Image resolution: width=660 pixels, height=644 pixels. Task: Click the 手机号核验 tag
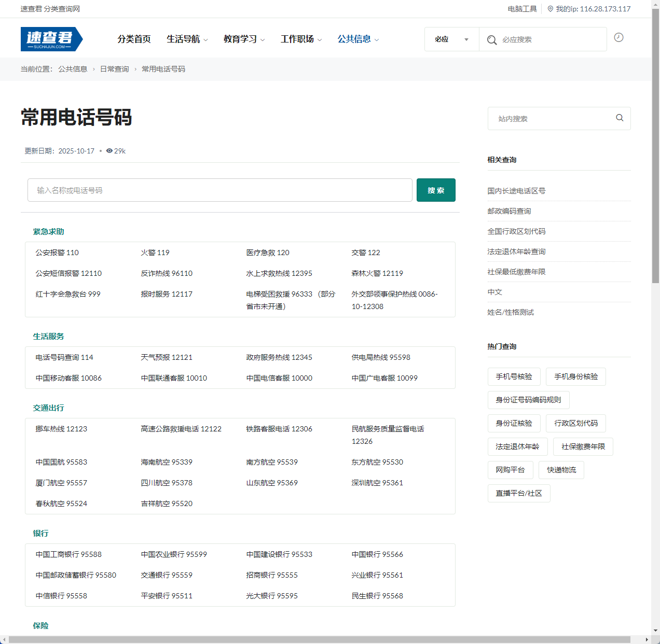[x=514, y=376]
